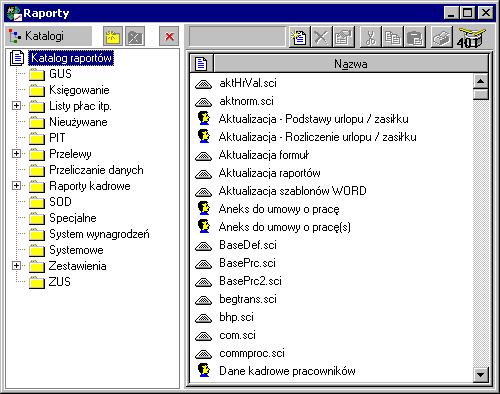
Task: Click the new report icon
Action: coord(299,37)
